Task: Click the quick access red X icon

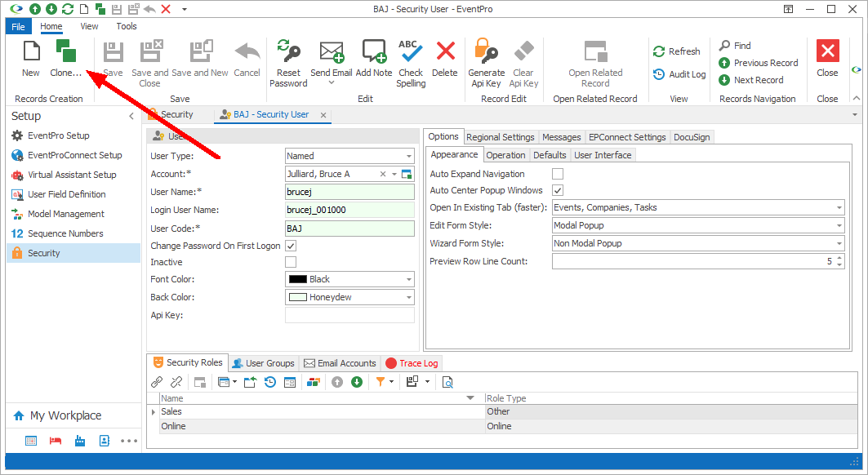Action: [x=166, y=9]
